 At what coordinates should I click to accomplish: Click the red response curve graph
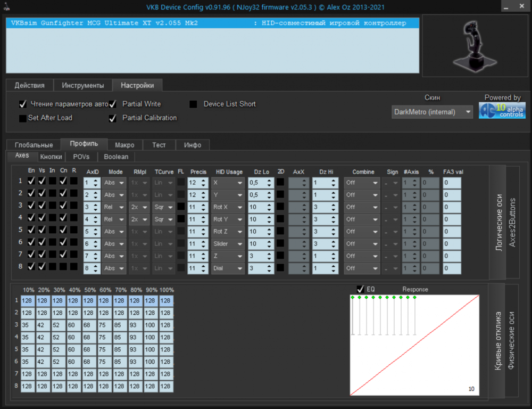click(414, 346)
